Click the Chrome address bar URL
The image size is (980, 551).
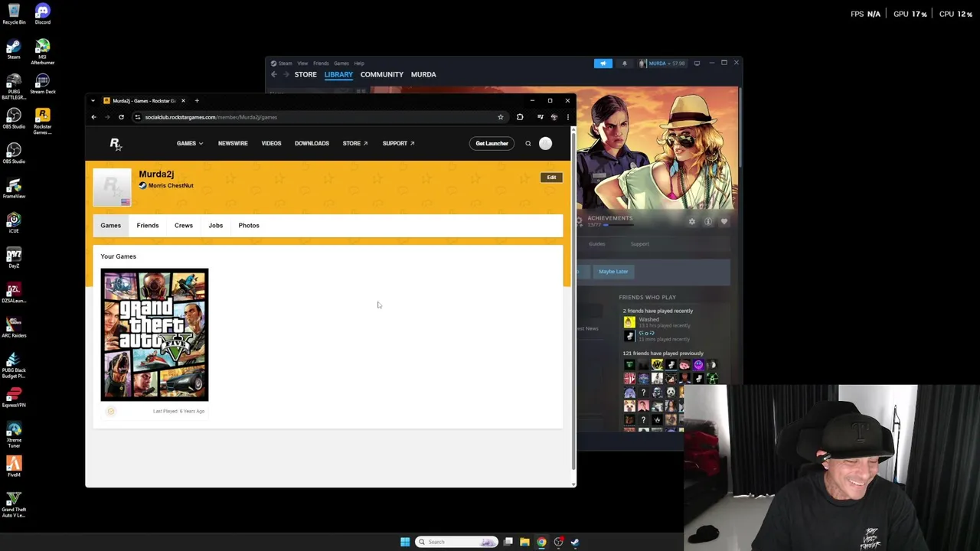tap(211, 117)
